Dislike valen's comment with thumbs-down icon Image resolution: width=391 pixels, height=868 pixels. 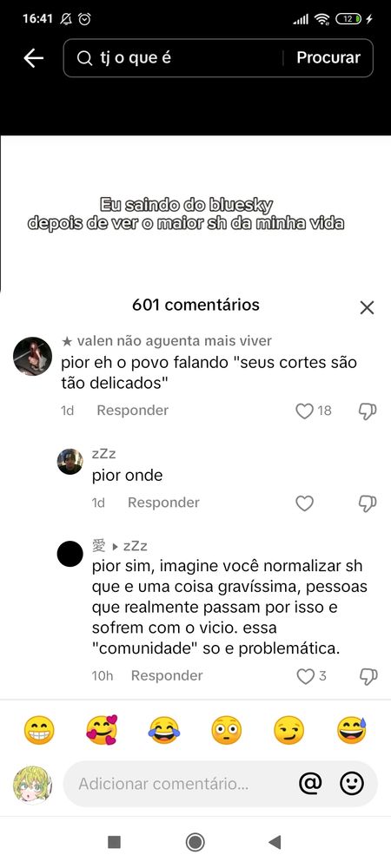pyautogui.click(x=368, y=411)
